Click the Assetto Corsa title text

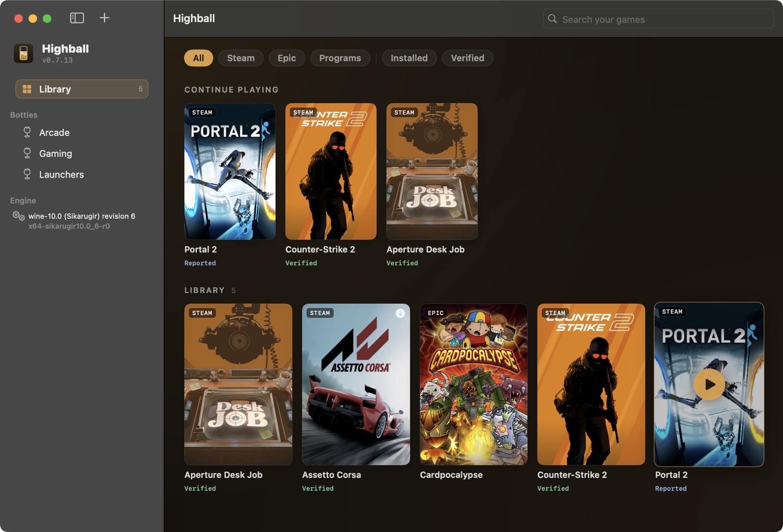pyautogui.click(x=331, y=475)
